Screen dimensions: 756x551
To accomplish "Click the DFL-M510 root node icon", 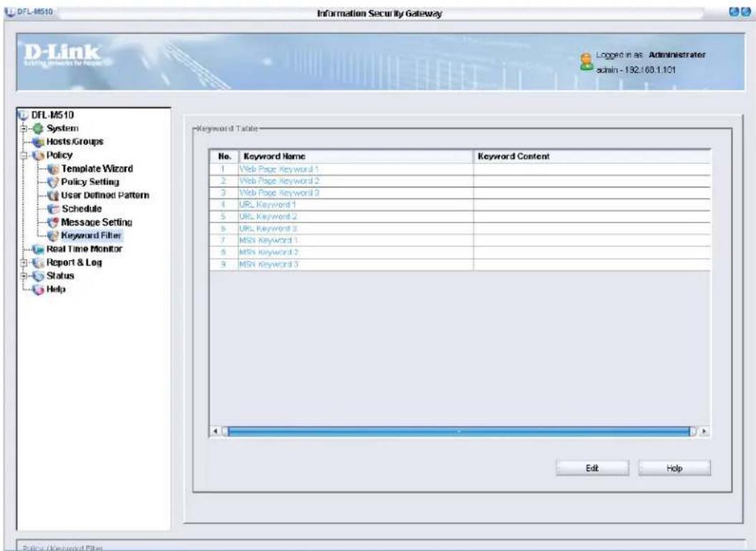I will pyautogui.click(x=23, y=114).
